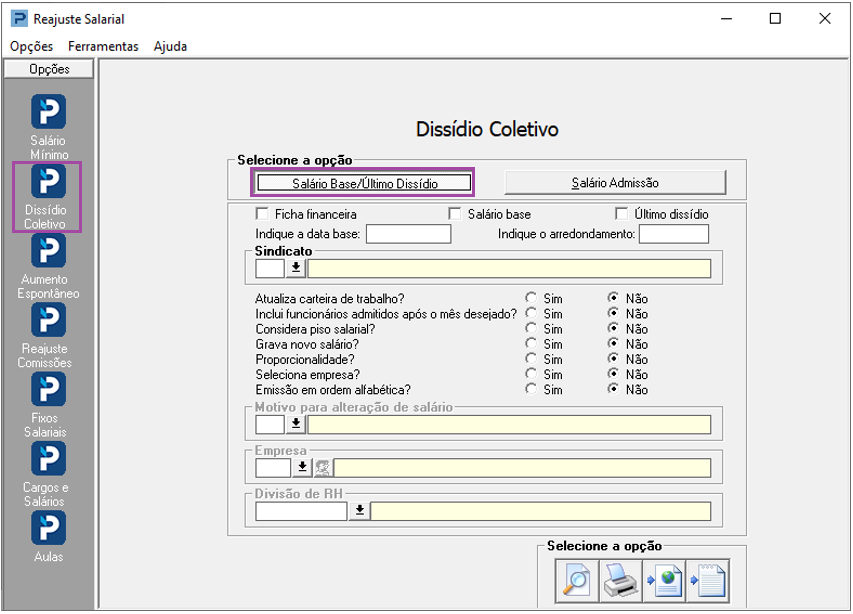The width and height of the screenshot is (853, 614).
Task: Open the Opções menu
Action: coord(32,47)
